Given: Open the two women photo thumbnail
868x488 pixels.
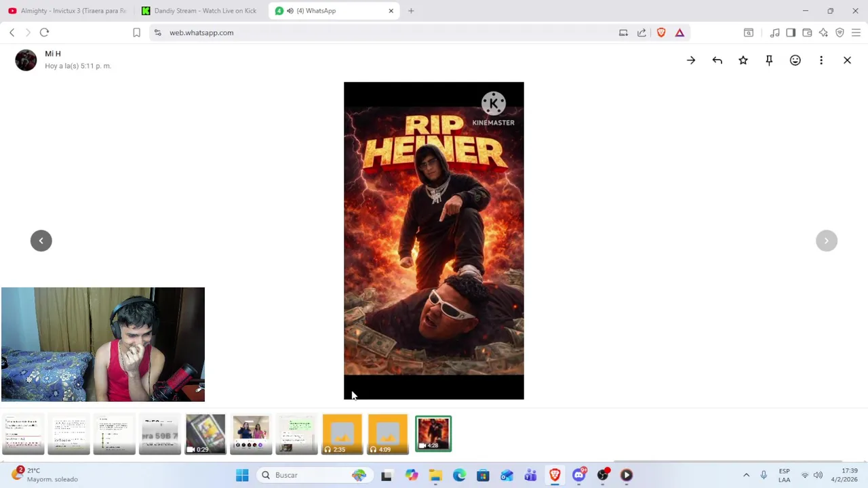Looking at the screenshot, I should 251,434.
